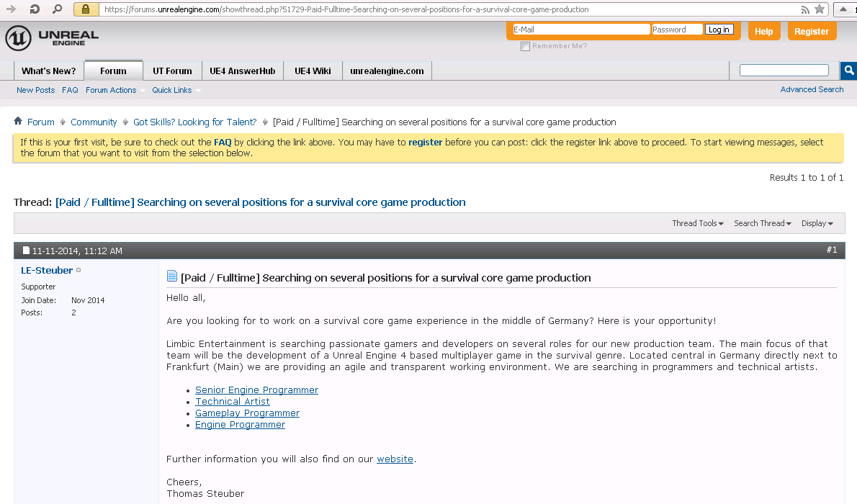
Task: Open the Gameplay Programmer link
Action: [x=247, y=413]
